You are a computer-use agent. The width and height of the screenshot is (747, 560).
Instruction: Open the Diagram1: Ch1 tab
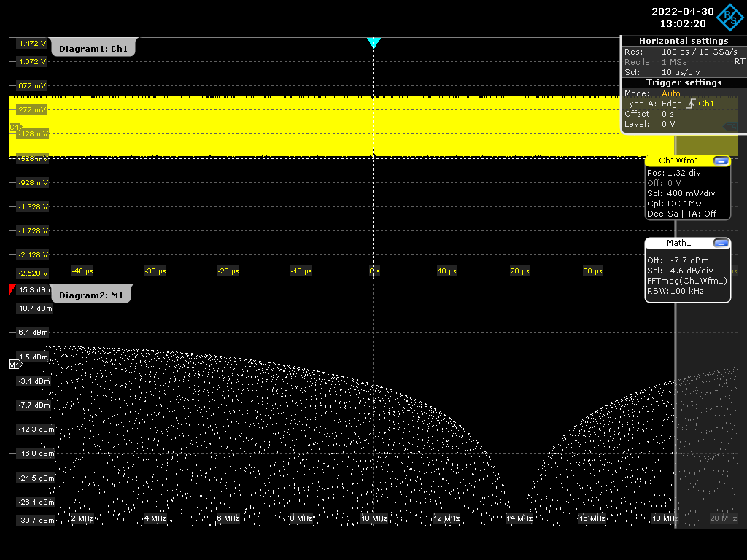coord(93,48)
